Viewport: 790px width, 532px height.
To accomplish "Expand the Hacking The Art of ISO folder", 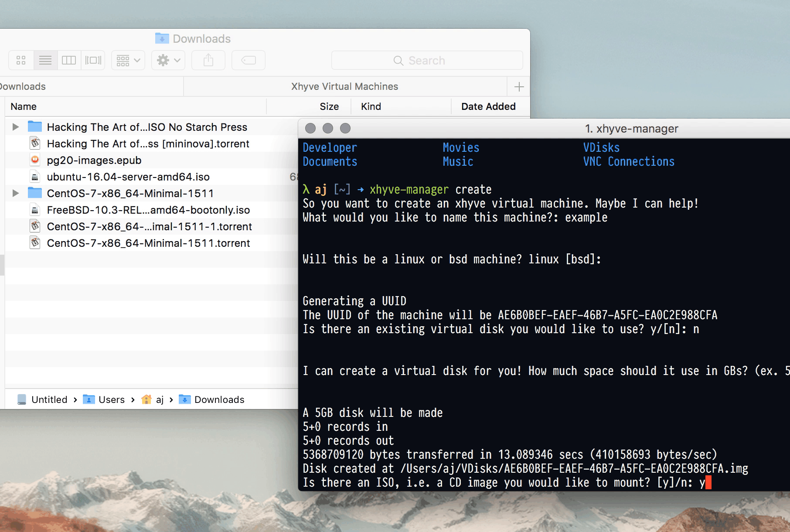I will (x=16, y=127).
